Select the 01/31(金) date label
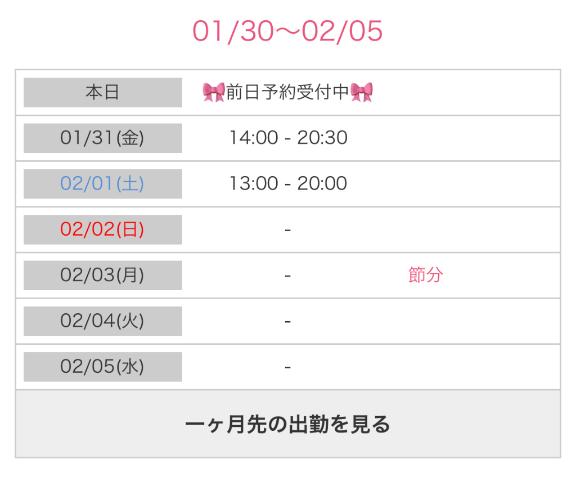Image resolution: width=576 pixels, height=482 pixels. coord(103,138)
